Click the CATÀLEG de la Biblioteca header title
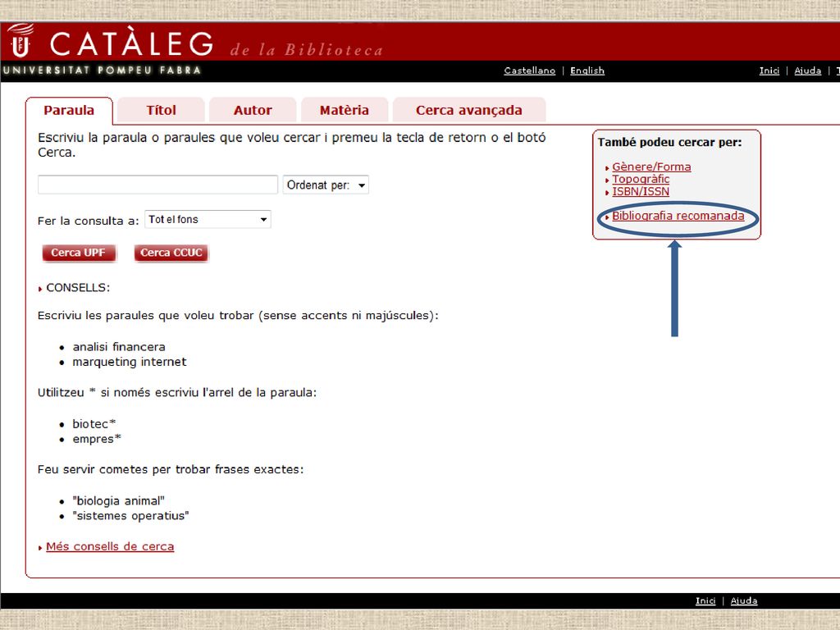The image size is (840, 630). click(217, 44)
